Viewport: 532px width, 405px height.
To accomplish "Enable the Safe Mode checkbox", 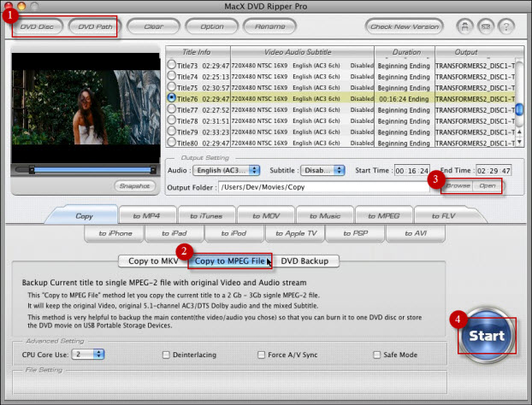I will point(376,355).
